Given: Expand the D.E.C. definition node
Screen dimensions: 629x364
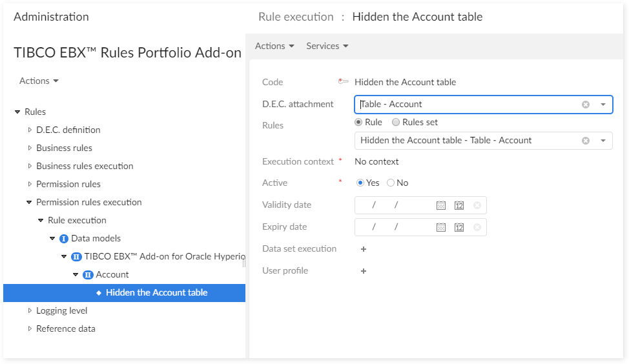Looking at the screenshot, I should tap(29, 130).
